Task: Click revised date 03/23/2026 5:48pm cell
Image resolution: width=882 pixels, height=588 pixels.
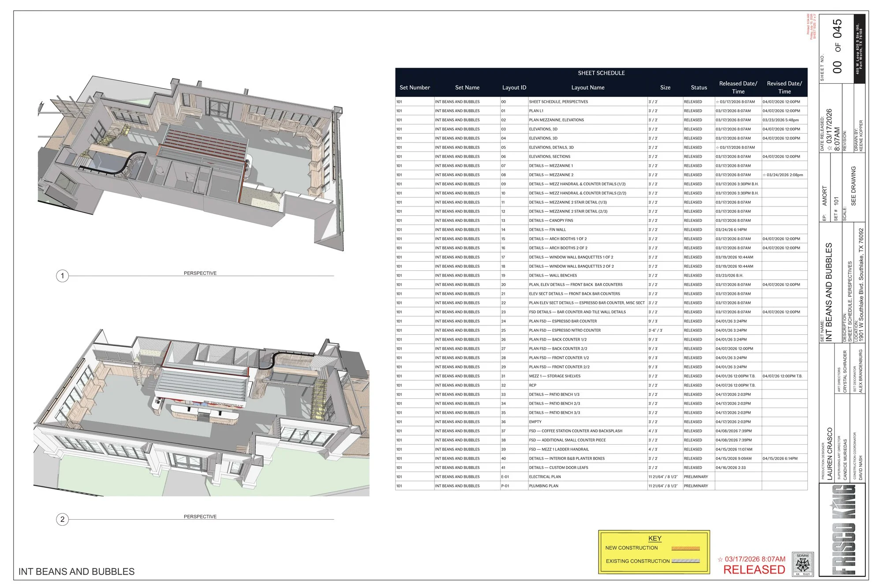Action: tap(784, 120)
